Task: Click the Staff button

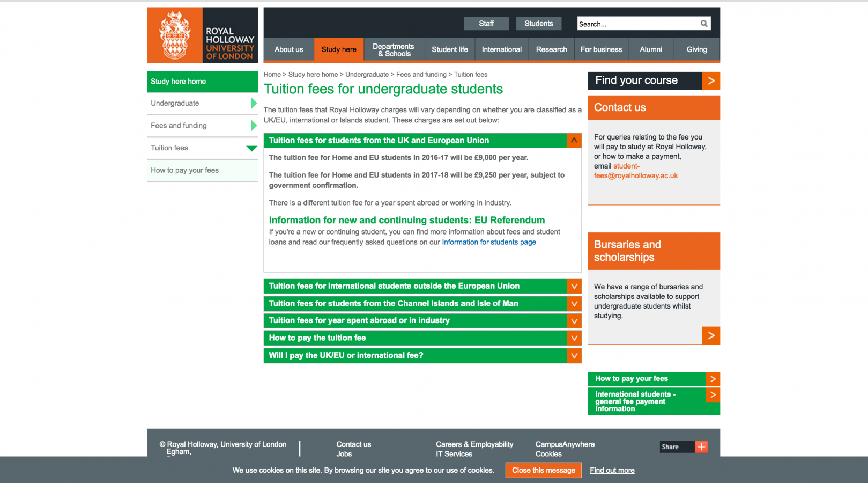Action: coord(486,24)
